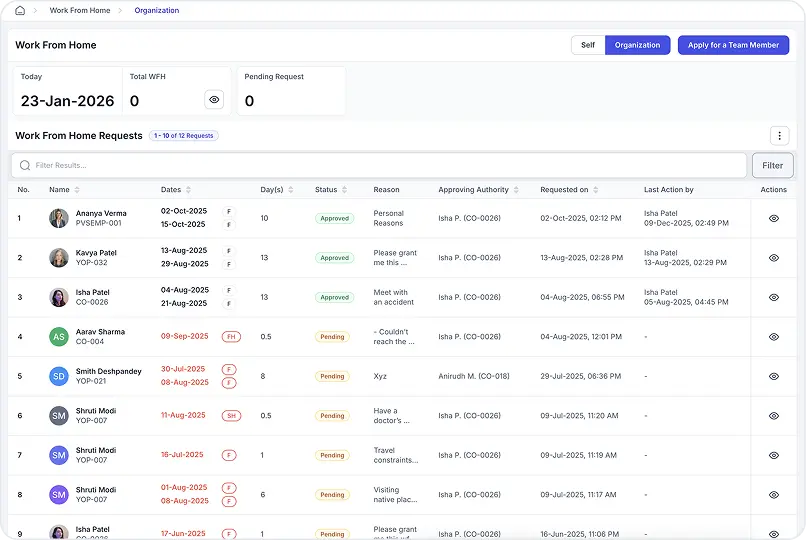Click the search magnifier icon in filter box
This screenshot has height=540, width=806.
25,166
